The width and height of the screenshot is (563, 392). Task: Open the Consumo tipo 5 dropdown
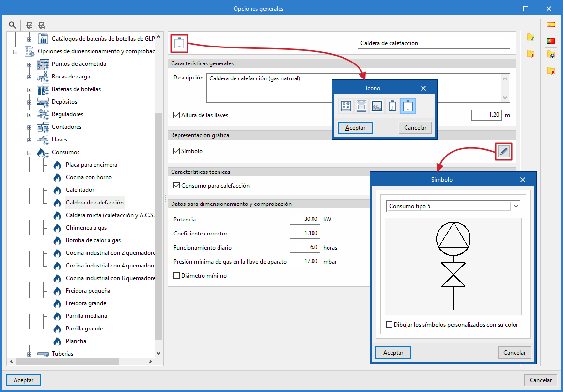pos(453,206)
